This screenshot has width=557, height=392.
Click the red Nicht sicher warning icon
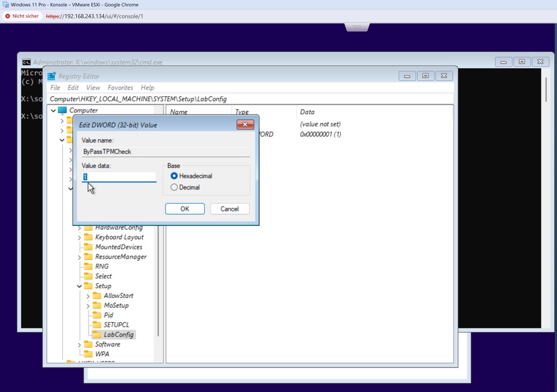8,16
